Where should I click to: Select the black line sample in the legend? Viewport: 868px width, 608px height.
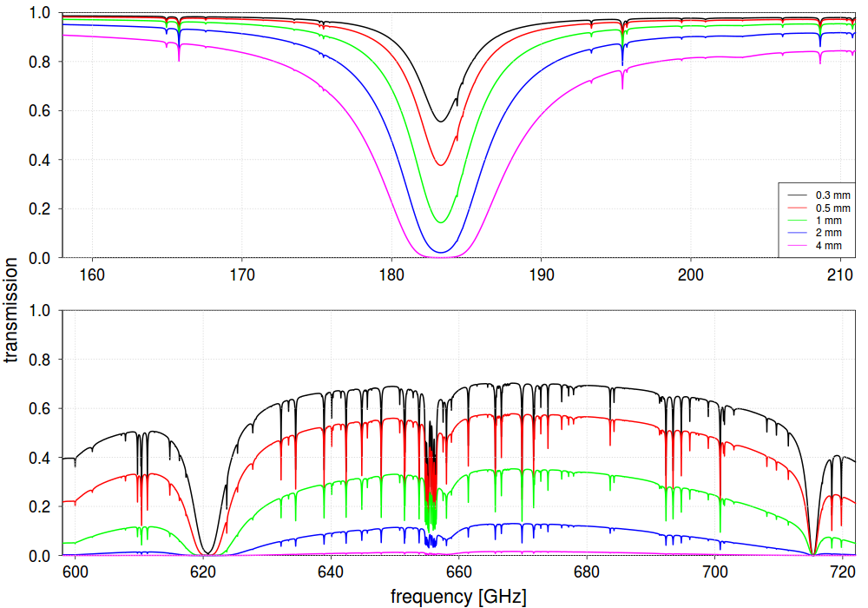tap(797, 195)
